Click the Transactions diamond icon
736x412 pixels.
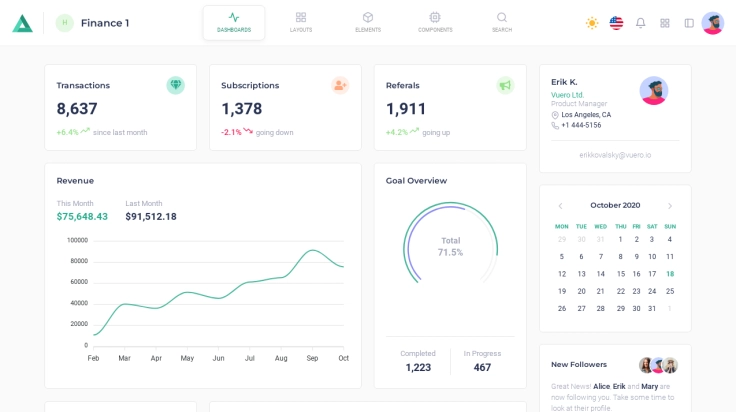176,85
